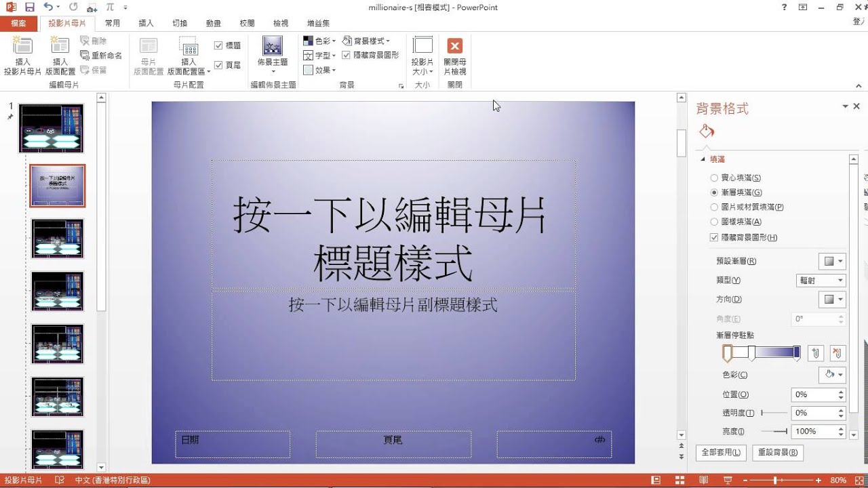Click 全部套用(L) apply to all button
The image size is (868, 488).
pos(722,453)
